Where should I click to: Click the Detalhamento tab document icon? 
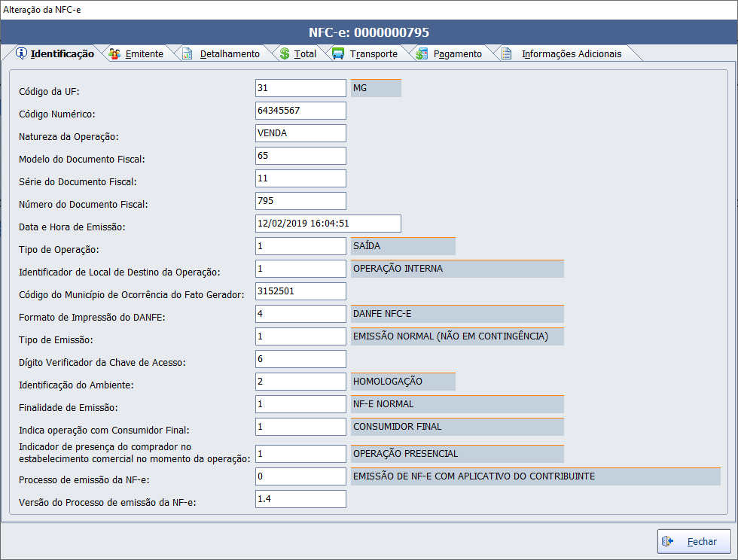coord(187,53)
